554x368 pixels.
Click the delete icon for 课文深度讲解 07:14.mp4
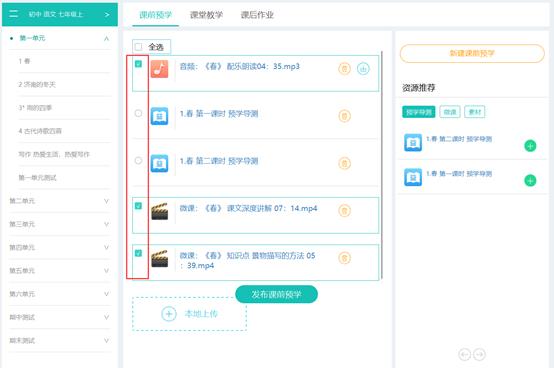[x=344, y=210]
